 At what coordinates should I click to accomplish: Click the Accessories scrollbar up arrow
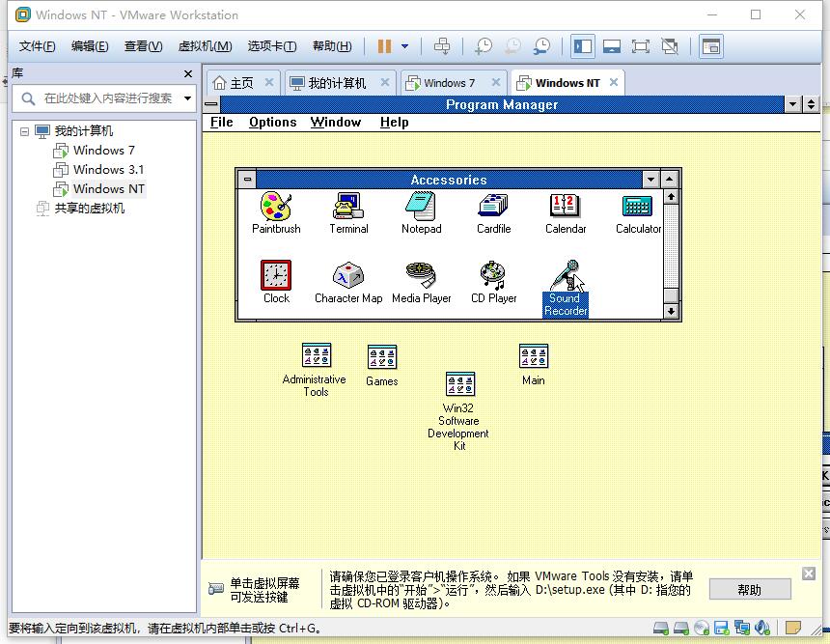[671, 197]
